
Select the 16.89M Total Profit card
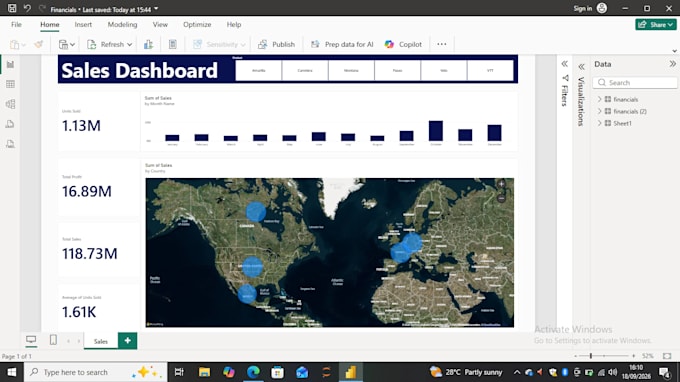(98, 187)
